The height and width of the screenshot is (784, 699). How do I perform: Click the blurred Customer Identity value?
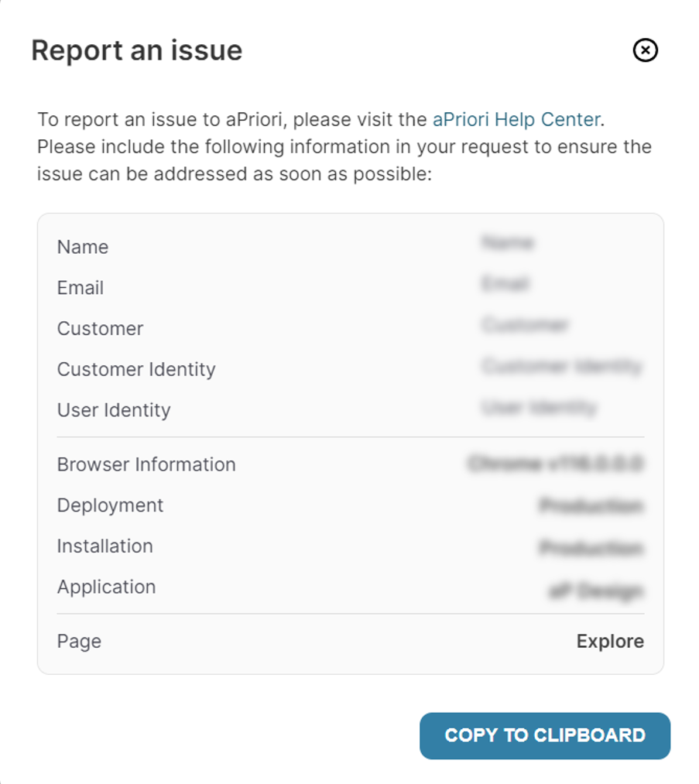point(562,366)
